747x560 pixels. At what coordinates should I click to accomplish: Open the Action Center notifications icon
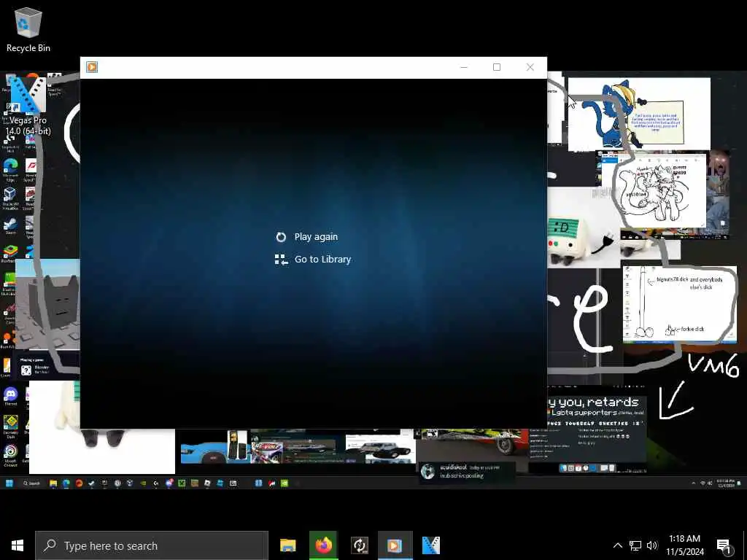tap(724, 545)
